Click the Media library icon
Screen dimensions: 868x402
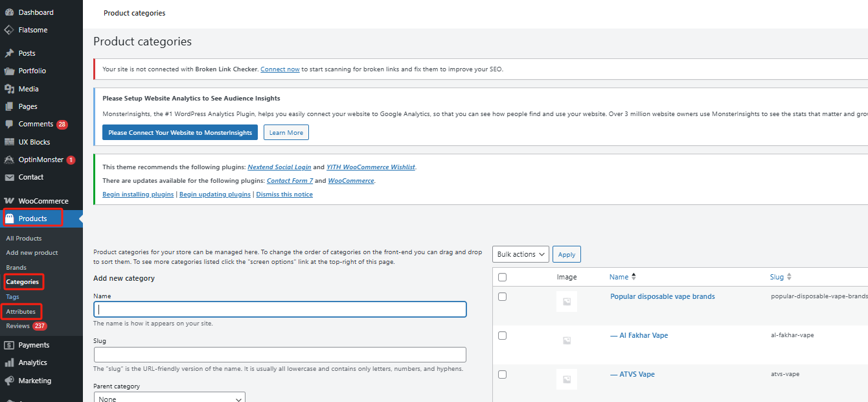[x=9, y=89]
